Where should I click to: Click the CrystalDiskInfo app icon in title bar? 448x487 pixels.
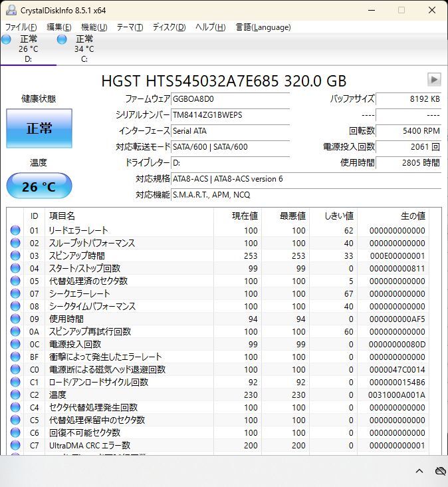[x=11, y=10]
